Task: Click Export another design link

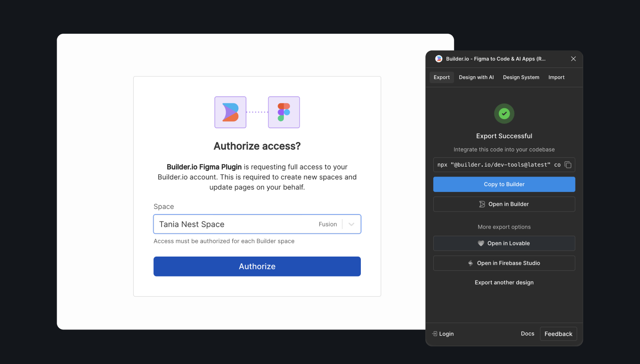Action: [504, 282]
